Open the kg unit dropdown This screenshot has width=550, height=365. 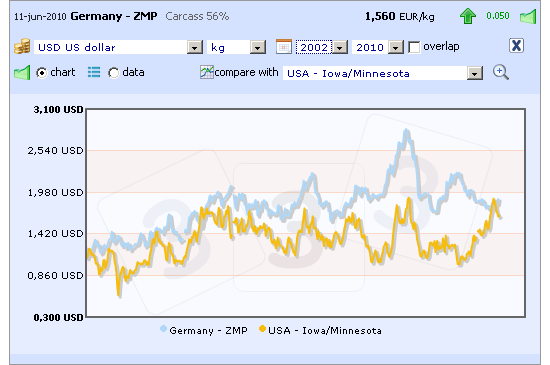(236, 47)
